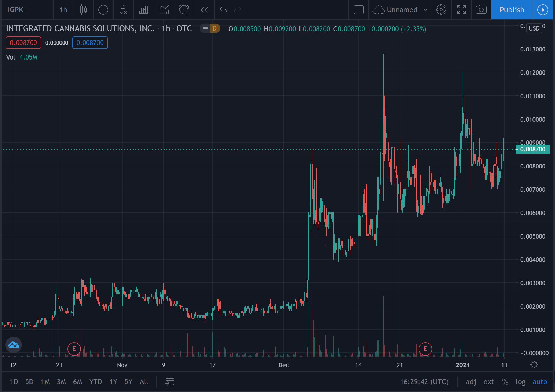This screenshot has width=555, height=392.
Task: Click the 0.013000 price axis label
Action: (533, 49)
